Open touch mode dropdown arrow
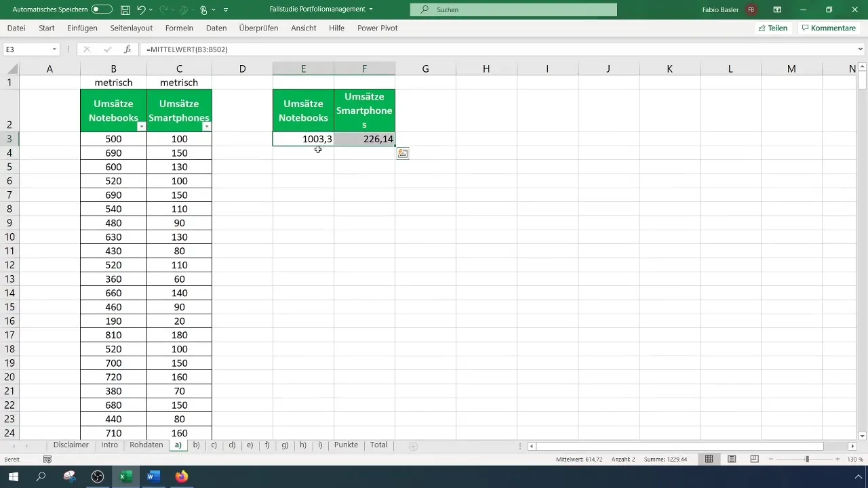 click(213, 9)
